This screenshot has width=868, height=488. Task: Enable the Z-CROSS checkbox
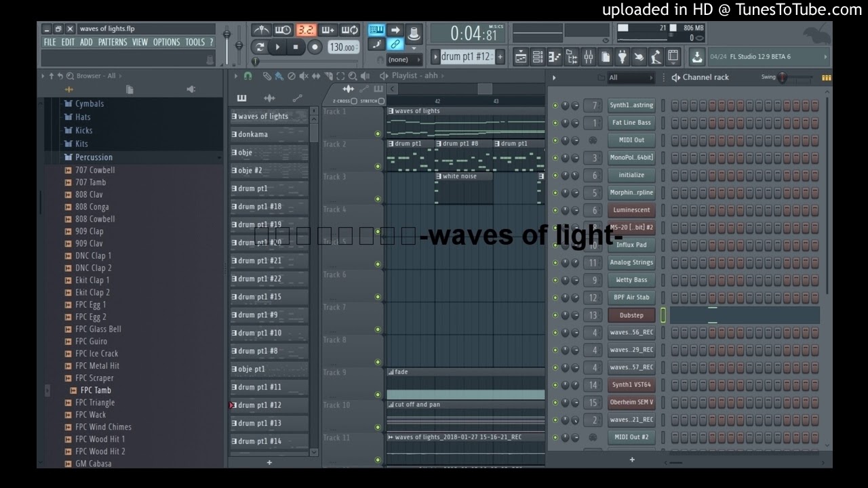click(x=354, y=101)
